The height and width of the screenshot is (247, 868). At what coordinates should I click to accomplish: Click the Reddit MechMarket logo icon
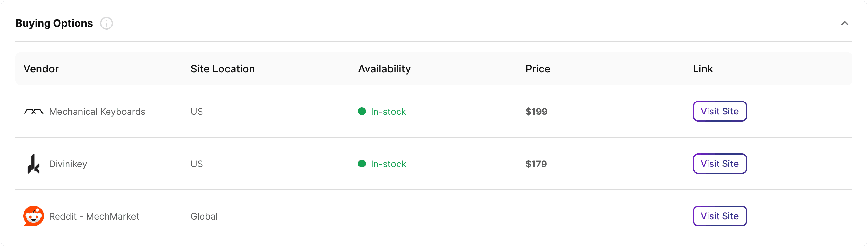coord(33,216)
